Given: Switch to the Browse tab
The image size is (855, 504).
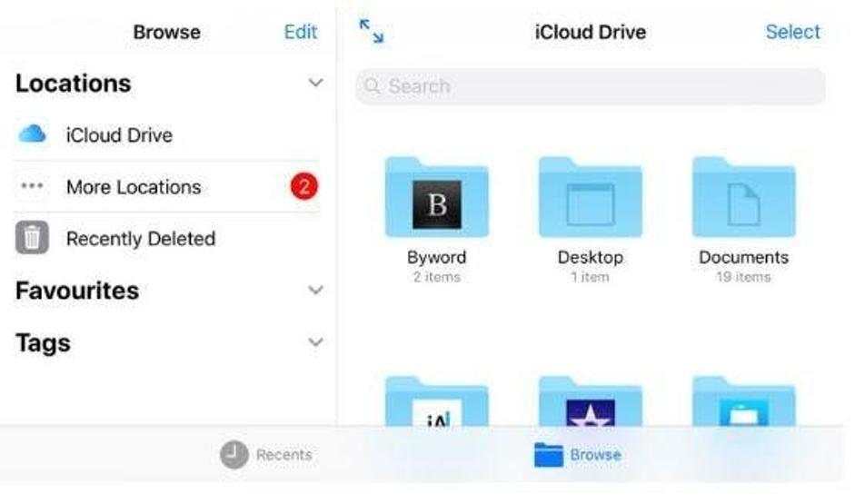Looking at the screenshot, I should click(578, 454).
